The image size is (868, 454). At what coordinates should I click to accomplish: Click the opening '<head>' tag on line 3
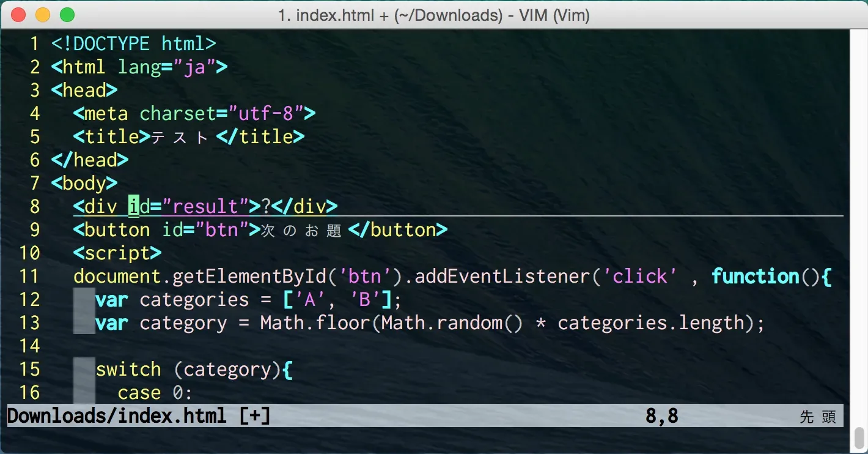(x=84, y=91)
